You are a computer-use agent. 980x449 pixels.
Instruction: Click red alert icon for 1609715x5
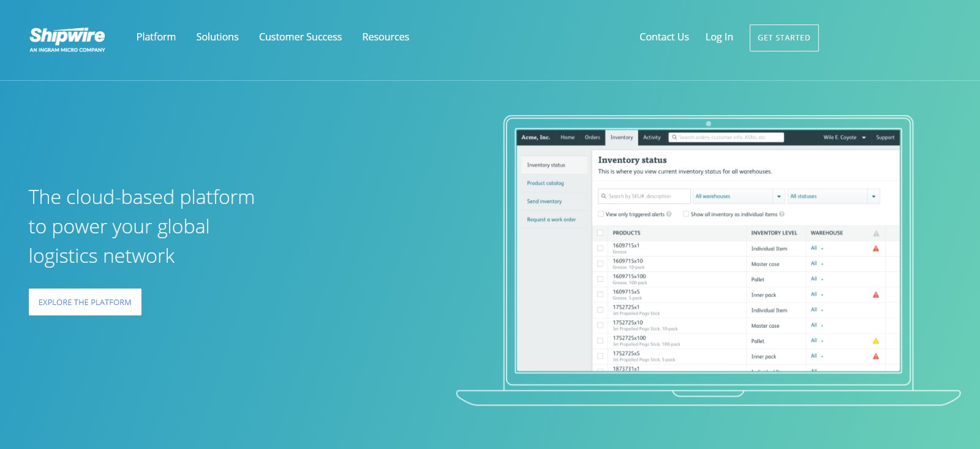[x=876, y=295]
